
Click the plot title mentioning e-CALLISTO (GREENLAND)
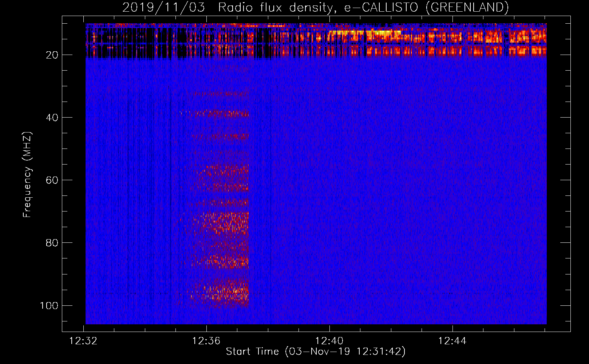pyautogui.click(x=315, y=7)
